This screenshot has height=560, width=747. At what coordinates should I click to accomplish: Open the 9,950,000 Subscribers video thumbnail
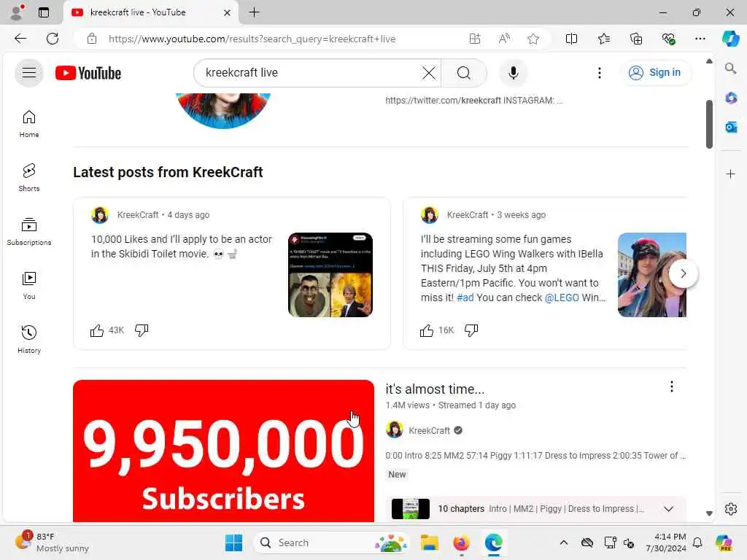click(223, 451)
